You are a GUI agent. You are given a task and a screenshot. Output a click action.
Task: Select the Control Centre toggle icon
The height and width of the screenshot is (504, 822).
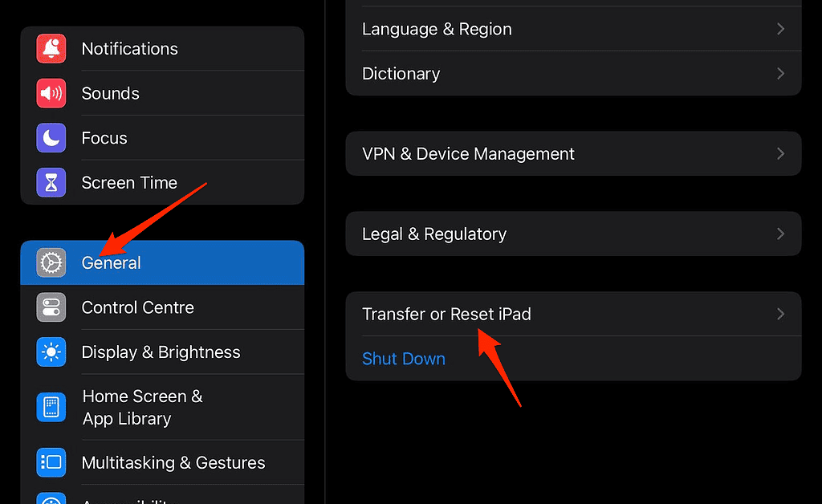[51, 307]
